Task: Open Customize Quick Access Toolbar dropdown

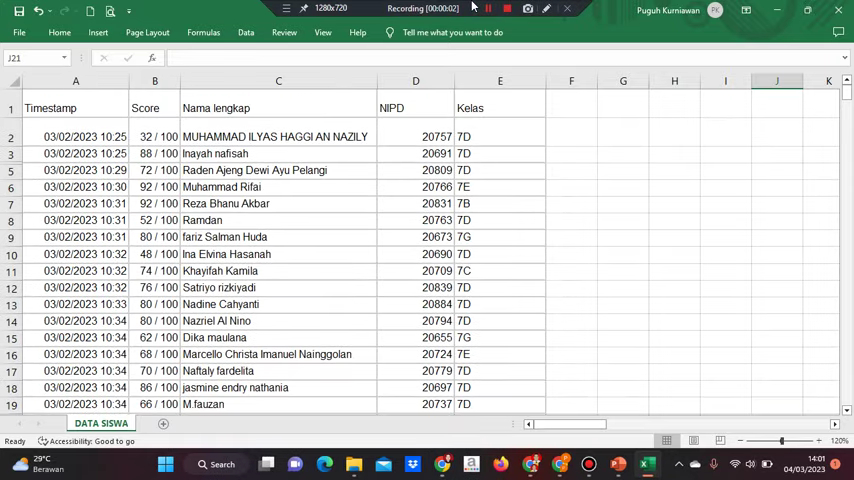Action: (129, 11)
